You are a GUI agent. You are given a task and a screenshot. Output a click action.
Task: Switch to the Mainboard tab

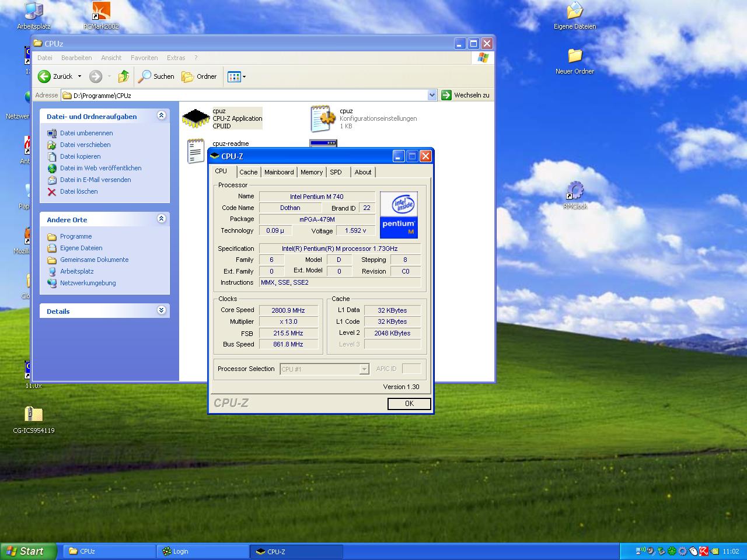279,172
